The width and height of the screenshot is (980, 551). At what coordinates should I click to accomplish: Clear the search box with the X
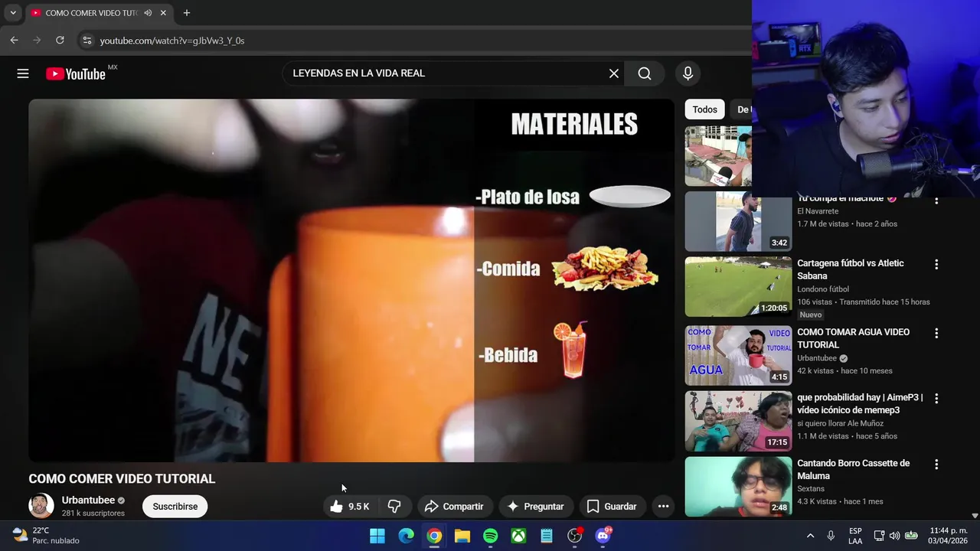point(614,73)
